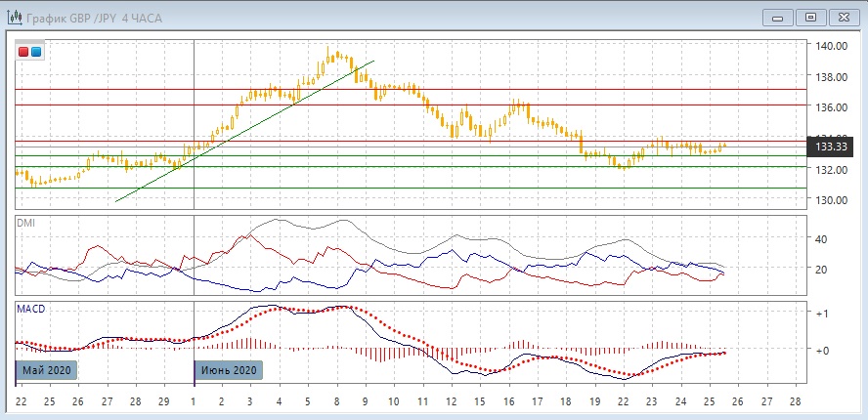Click the MACD scale value +1
Viewport: 868px width, 420px height.
point(823,314)
